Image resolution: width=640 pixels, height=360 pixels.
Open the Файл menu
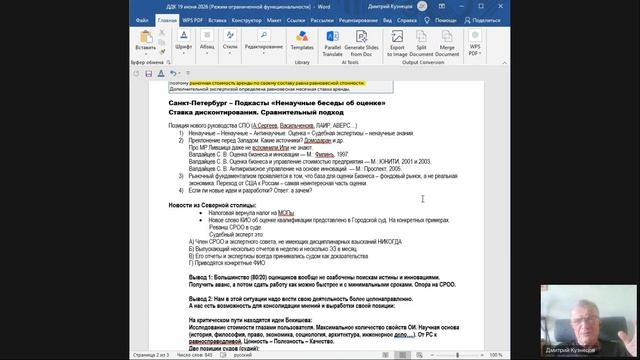tap(142, 20)
